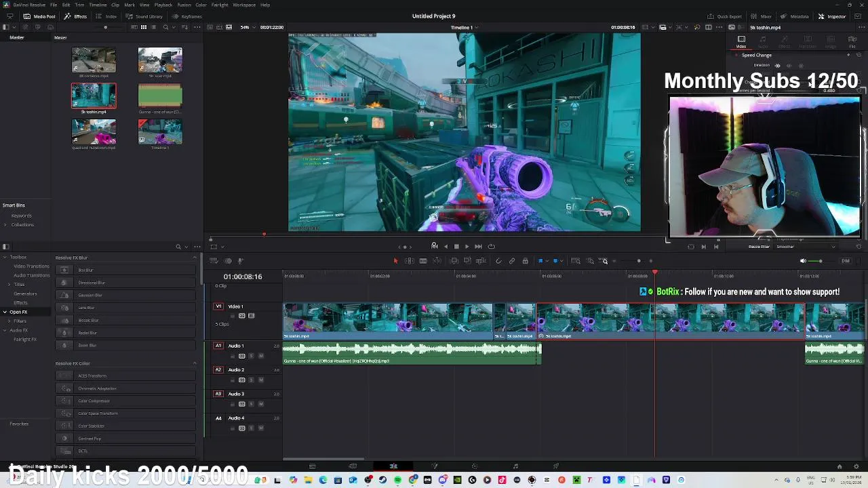Viewport: 868px width, 488px height.
Task: Click the Overwrite Clip toolbar icon
Action: pos(467,261)
